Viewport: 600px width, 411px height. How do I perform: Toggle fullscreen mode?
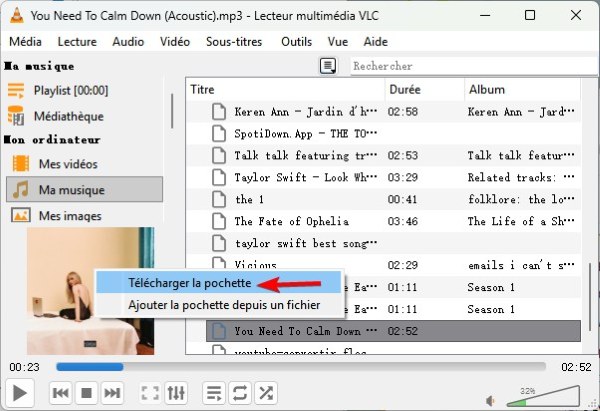(150, 393)
